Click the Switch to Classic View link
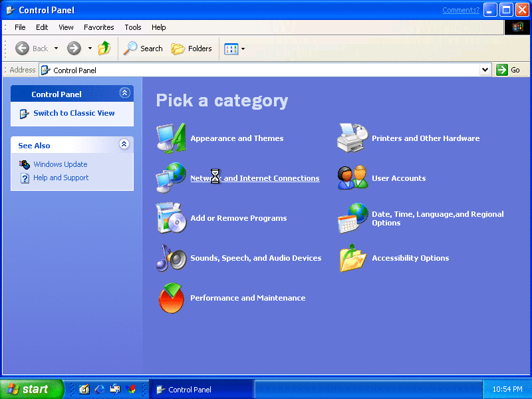 pos(74,113)
